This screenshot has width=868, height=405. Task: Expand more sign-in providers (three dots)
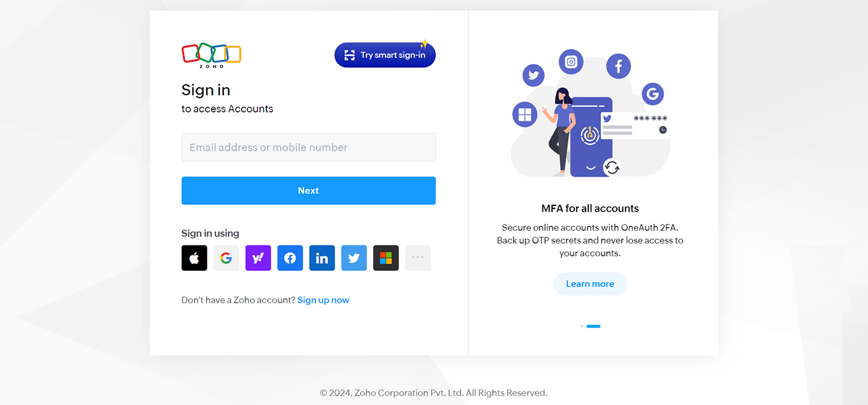[x=418, y=258]
